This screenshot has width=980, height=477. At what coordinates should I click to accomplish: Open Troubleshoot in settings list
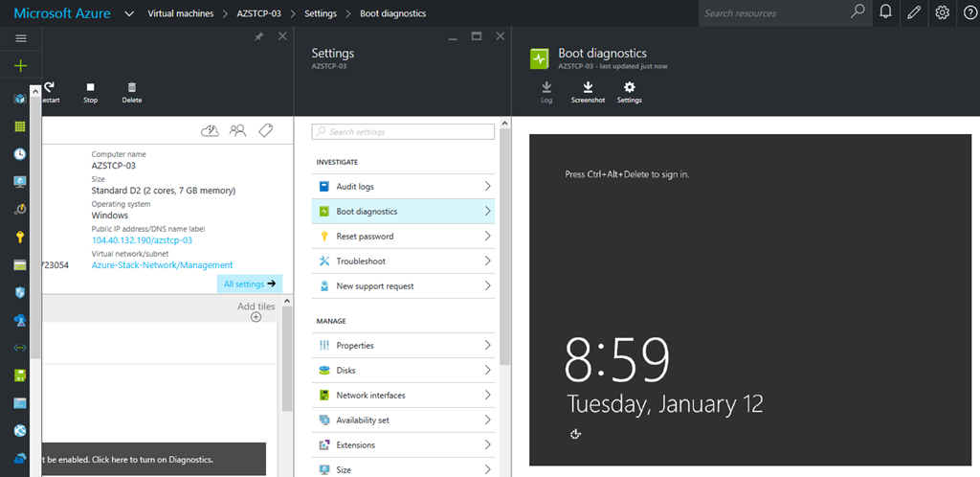[x=402, y=261]
